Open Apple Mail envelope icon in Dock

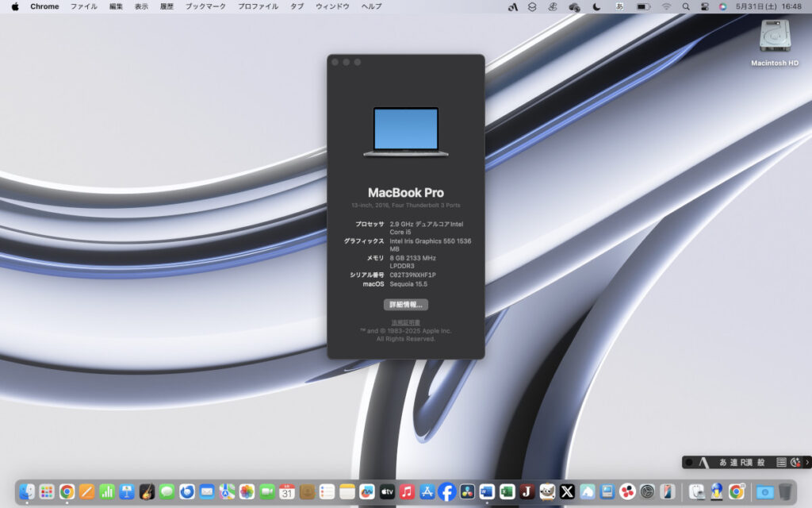pyautogui.click(x=207, y=491)
